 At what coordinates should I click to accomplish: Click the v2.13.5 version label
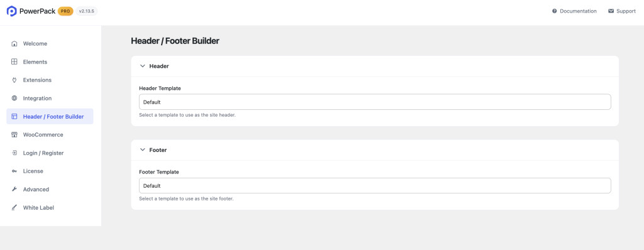[x=87, y=11]
